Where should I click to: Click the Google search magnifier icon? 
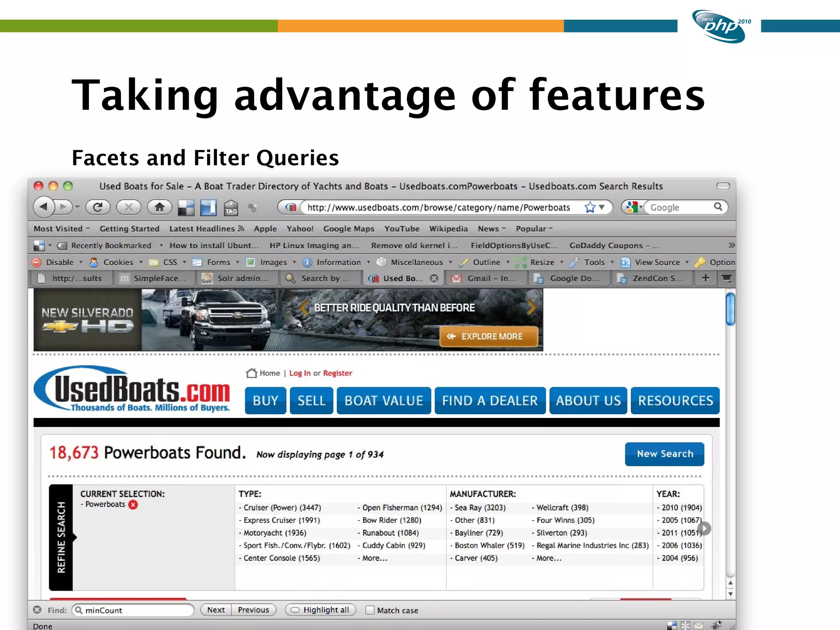718,207
